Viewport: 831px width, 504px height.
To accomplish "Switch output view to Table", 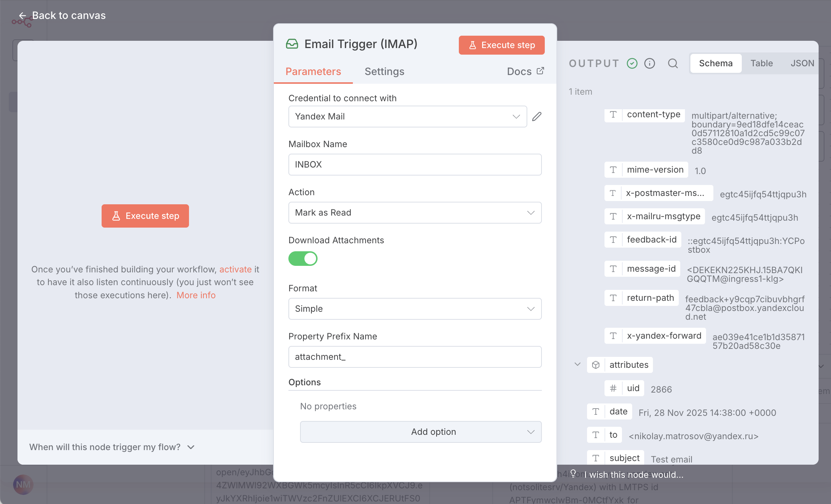I will [x=761, y=63].
